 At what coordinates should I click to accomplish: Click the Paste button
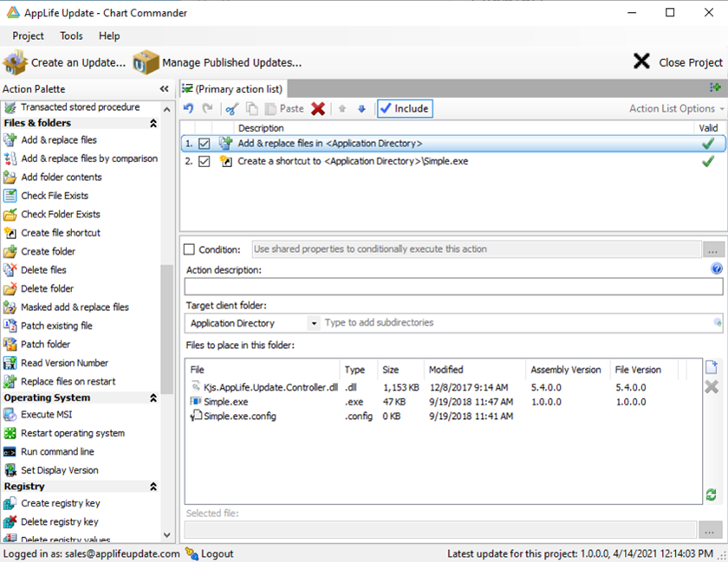point(284,108)
